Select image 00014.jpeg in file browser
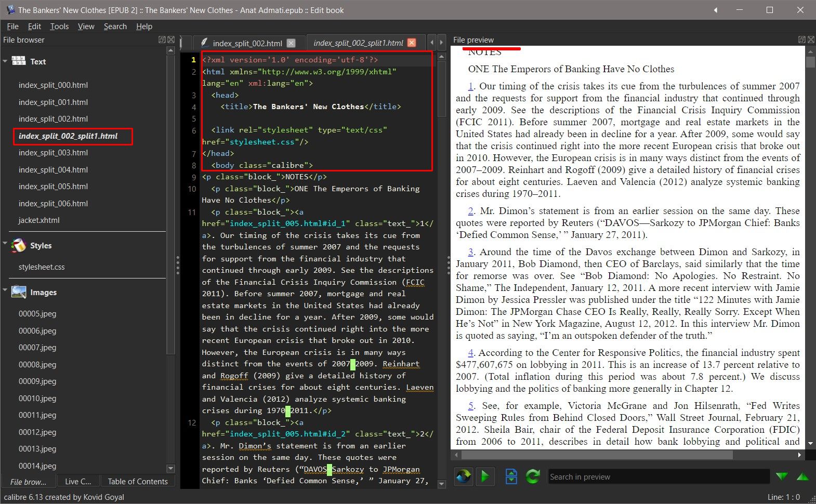This screenshot has height=504, width=816. coord(37,466)
